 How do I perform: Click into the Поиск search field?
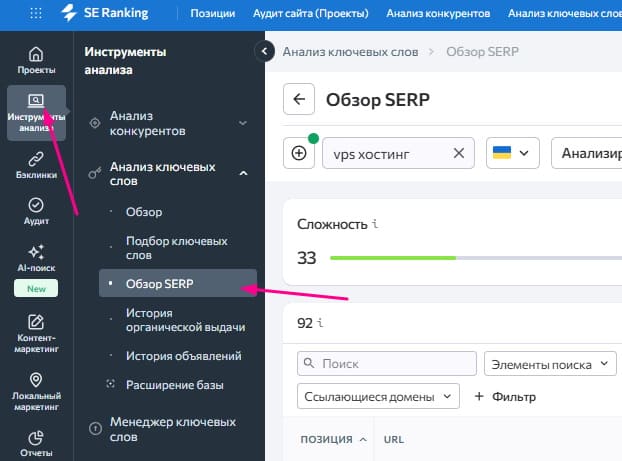[x=387, y=363]
